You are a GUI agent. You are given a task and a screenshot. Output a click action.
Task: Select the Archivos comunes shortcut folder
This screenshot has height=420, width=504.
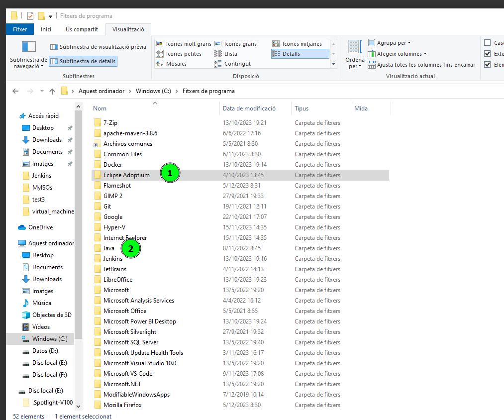(123, 144)
